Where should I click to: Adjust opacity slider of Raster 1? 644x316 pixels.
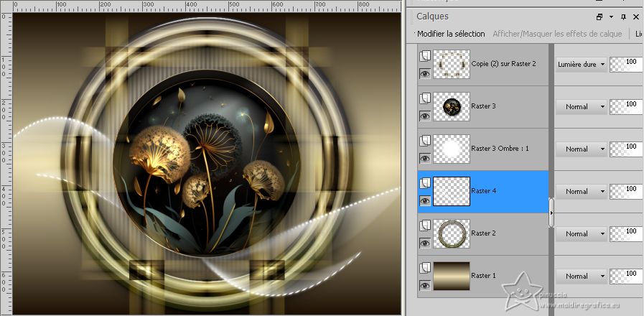tap(626, 276)
